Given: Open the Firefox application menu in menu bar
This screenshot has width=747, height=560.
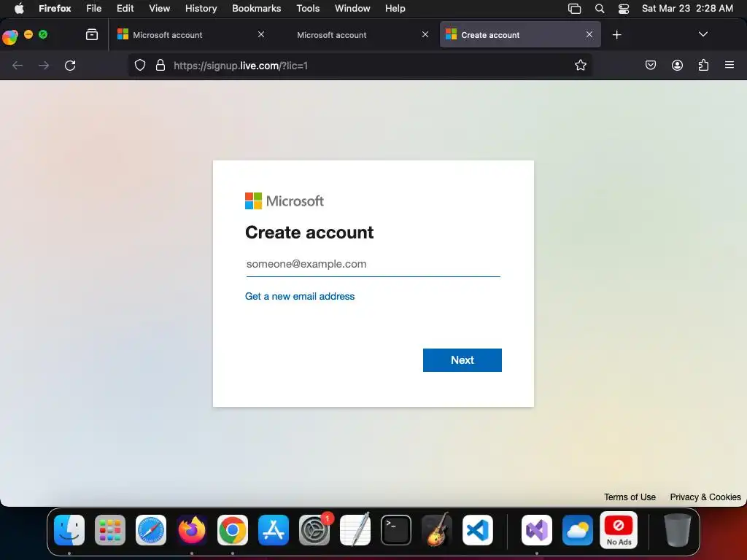Looking at the screenshot, I should tap(55, 8).
